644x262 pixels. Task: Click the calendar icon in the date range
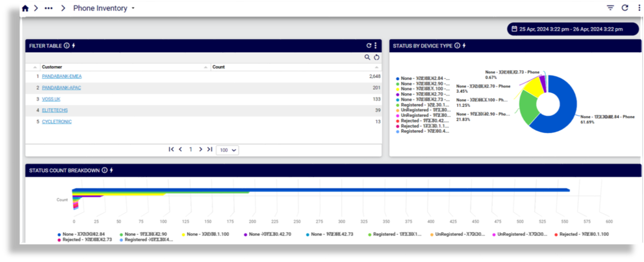click(x=514, y=29)
